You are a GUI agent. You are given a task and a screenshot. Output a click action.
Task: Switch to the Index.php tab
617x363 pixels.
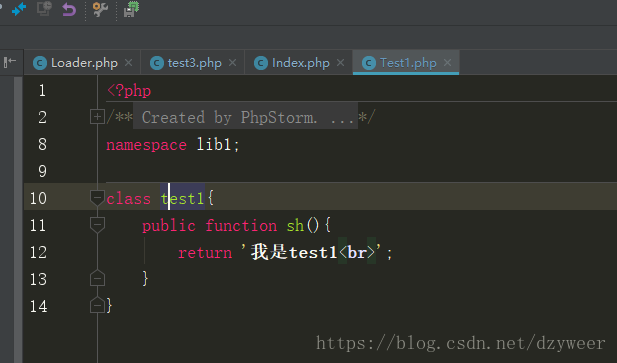point(299,63)
